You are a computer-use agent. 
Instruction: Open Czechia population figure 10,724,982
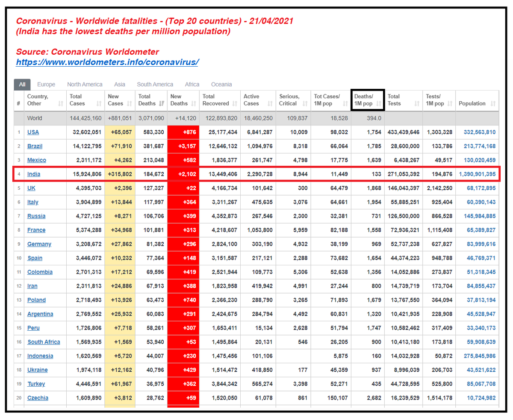pos(481,398)
